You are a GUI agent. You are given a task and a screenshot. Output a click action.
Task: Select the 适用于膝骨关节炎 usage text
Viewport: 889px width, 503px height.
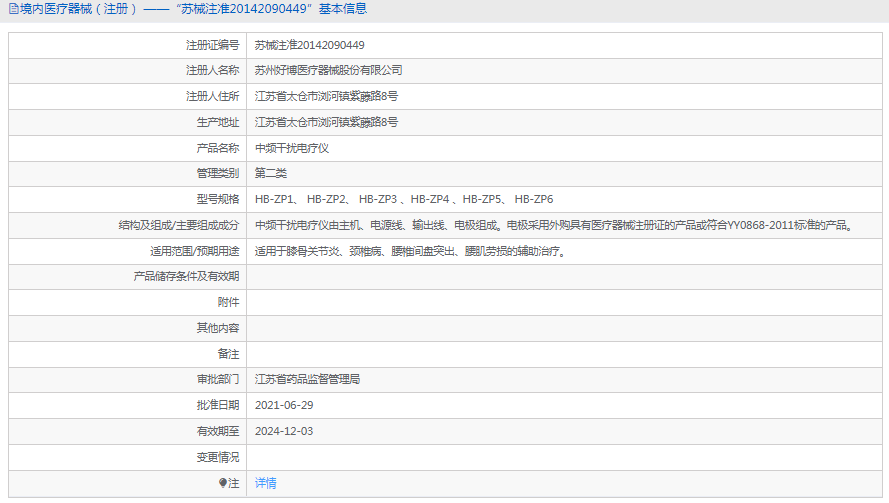coord(411,251)
